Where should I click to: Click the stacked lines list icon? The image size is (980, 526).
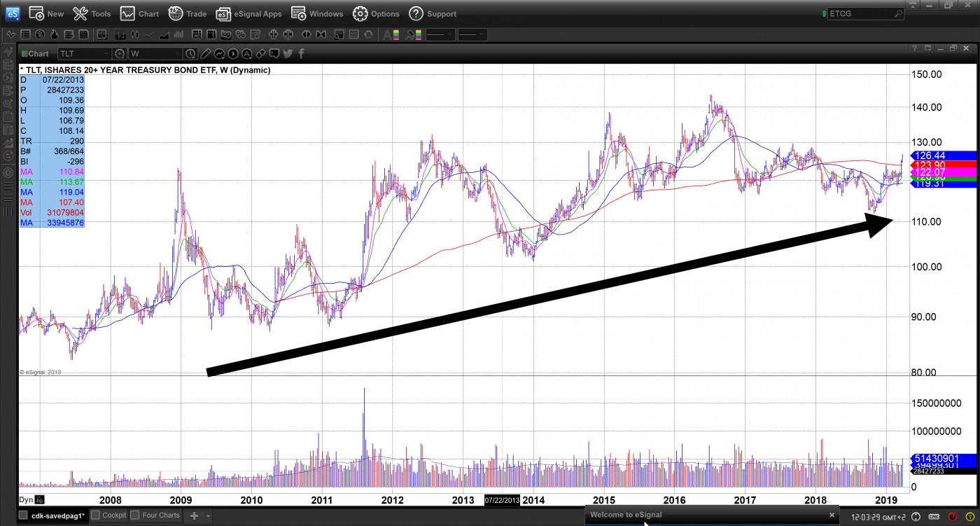69,34
